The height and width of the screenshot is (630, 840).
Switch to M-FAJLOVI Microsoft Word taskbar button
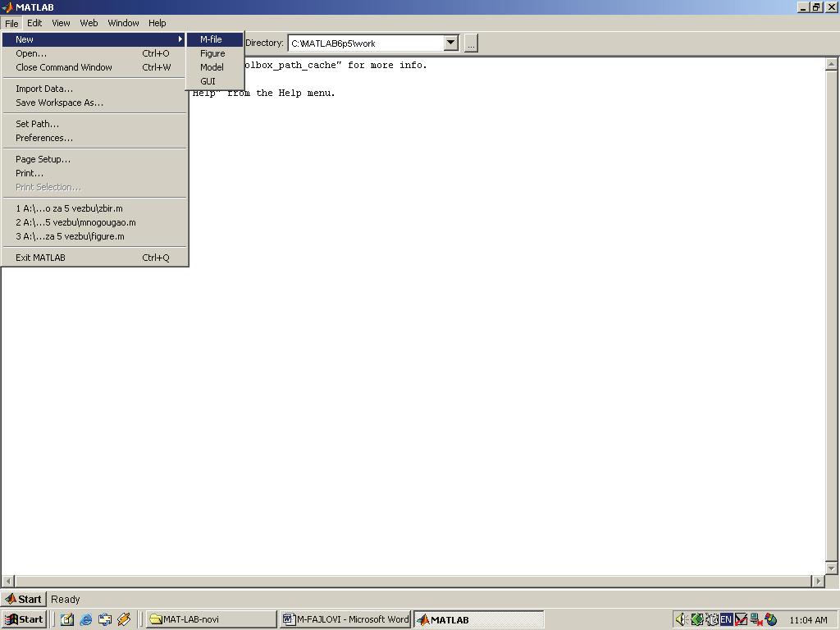[345, 619]
